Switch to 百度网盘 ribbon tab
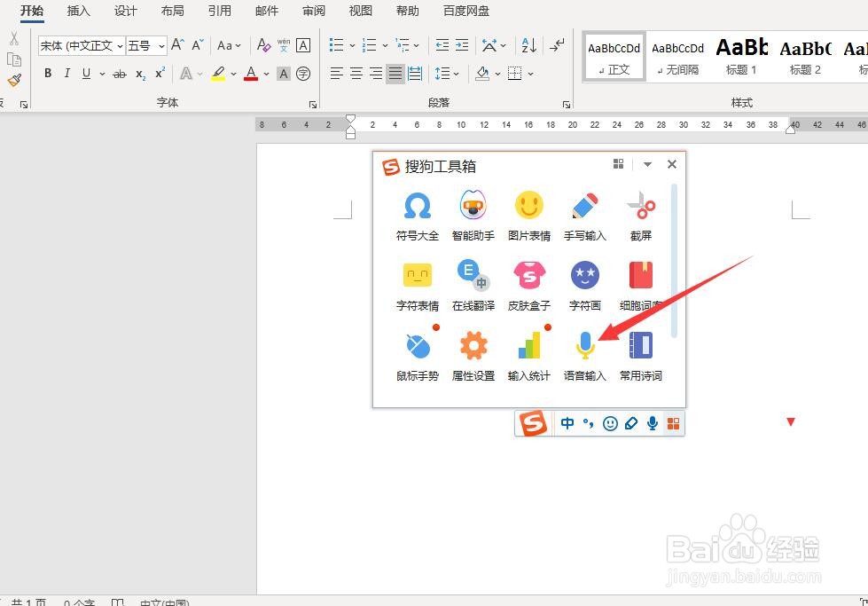This screenshot has width=868, height=606. pyautogui.click(x=466, y=11)
